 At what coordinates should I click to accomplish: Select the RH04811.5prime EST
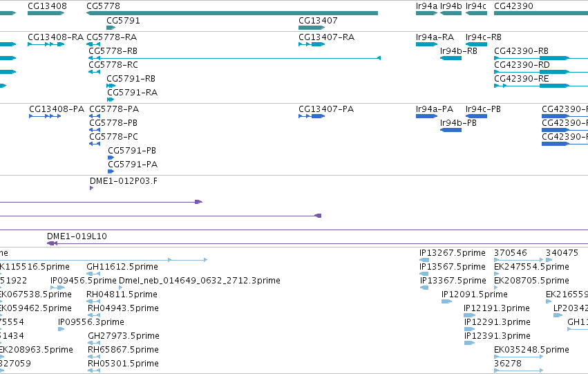(93, 301)
